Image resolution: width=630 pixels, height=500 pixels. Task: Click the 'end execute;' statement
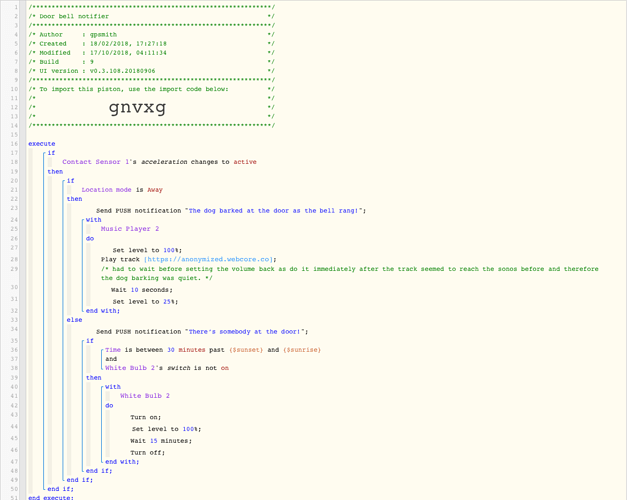tap(51, 498)
